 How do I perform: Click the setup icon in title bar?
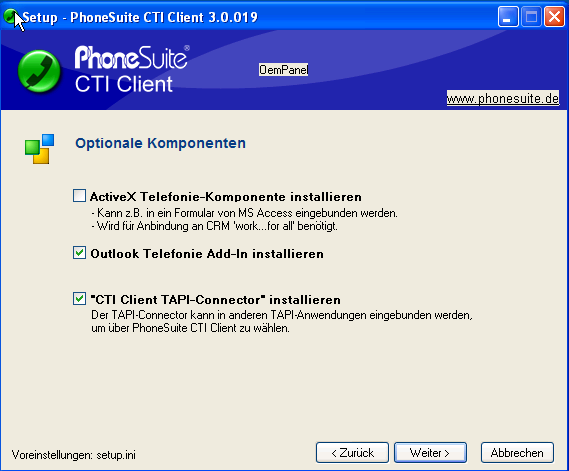(x=11, y=17)
